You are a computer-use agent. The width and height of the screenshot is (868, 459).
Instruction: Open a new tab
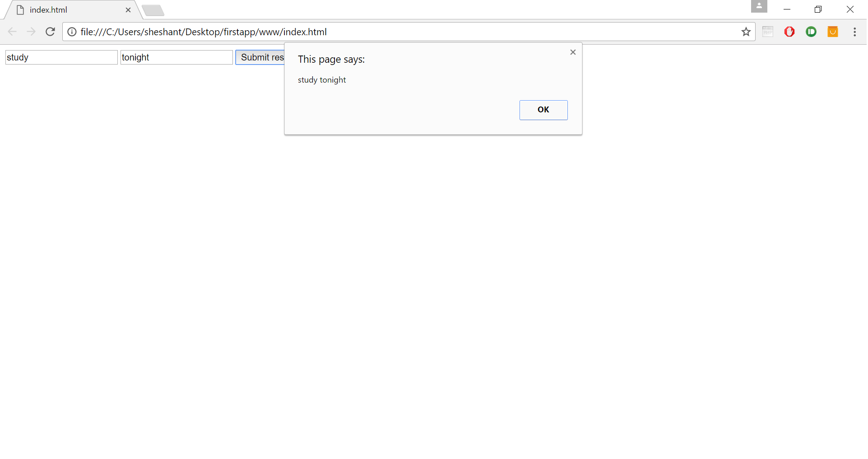coord(153,10)
